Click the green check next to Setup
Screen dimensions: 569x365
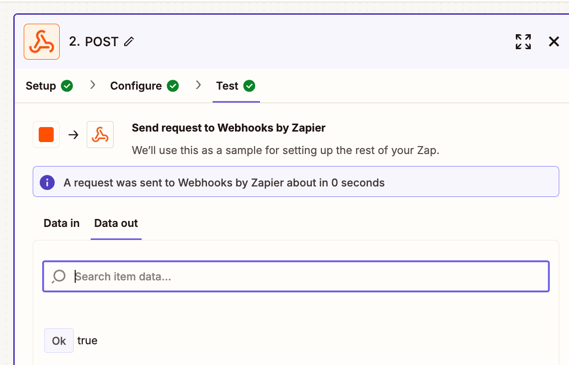coord(67,86)
